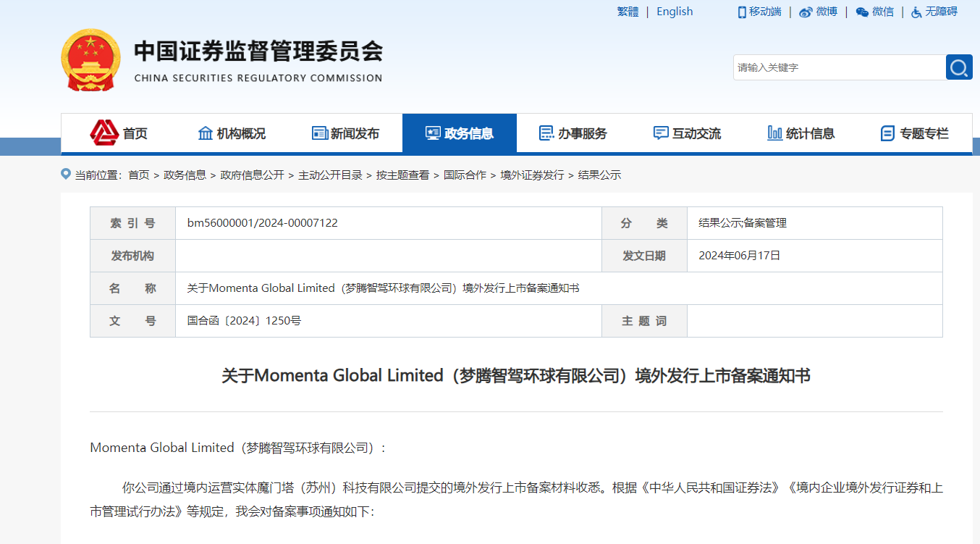
Task: Click 首页 in the breadcrumb
Action: tap(139, 175)
